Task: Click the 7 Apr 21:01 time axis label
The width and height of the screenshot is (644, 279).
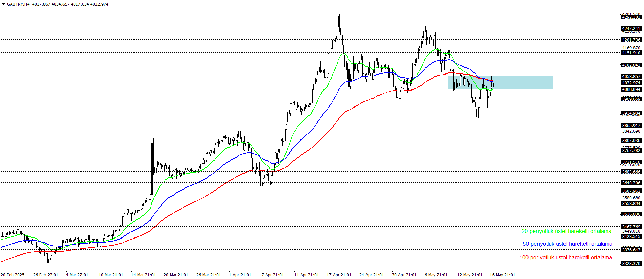Action: [x=272, y=275]
